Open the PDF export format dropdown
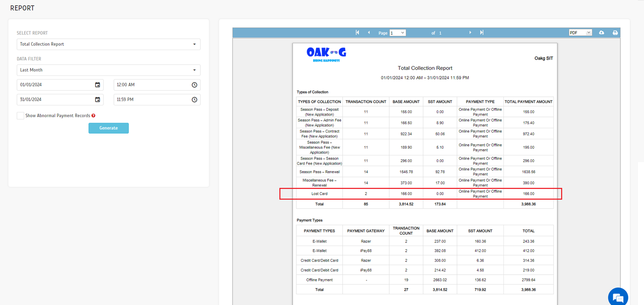Screen dimensions: 644x305 point(580,33)
